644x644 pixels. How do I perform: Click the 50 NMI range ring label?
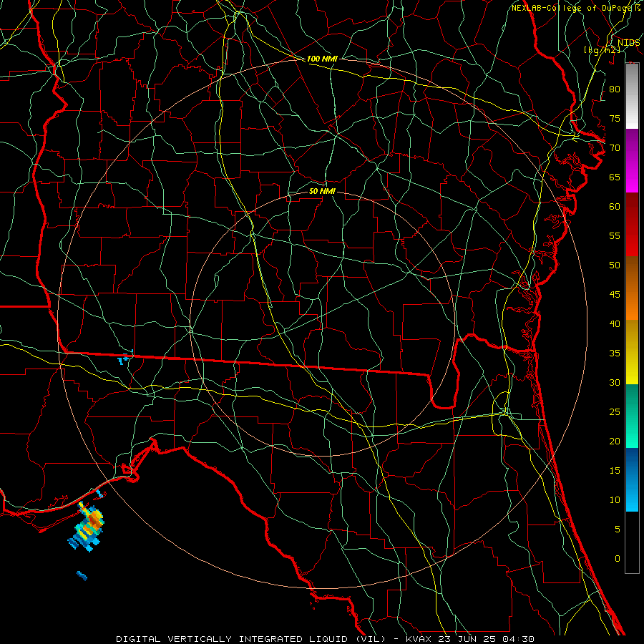click(322, 191)
